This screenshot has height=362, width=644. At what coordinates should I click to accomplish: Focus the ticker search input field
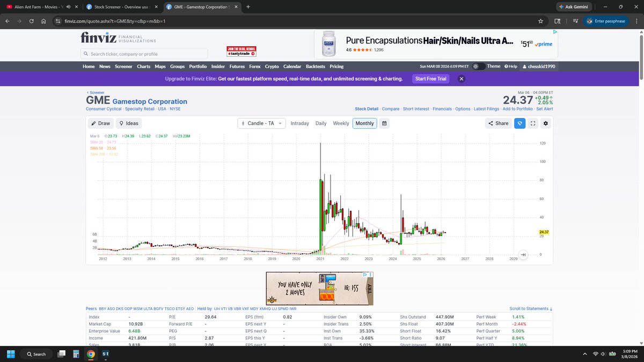(144, 54)
